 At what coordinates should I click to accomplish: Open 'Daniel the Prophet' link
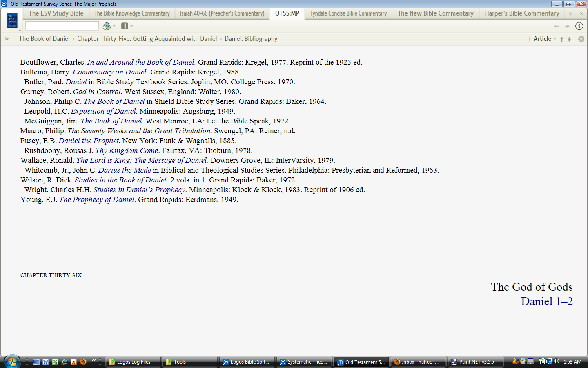[x=89, y=141]
